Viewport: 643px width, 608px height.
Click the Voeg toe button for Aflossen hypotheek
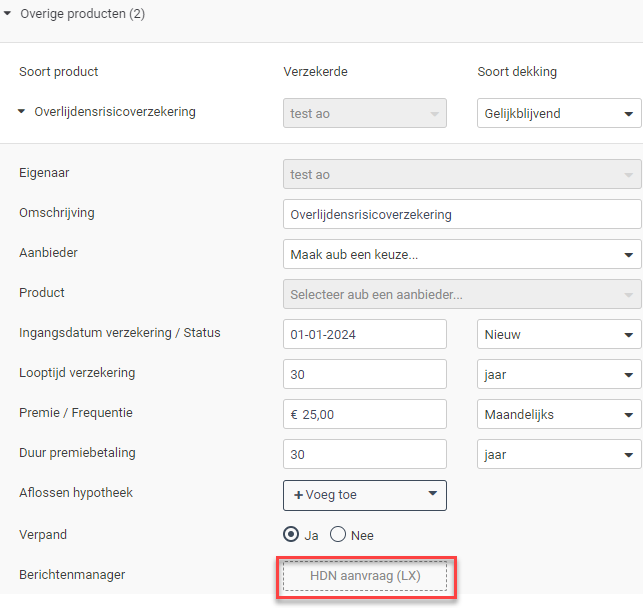click(365, 495)
